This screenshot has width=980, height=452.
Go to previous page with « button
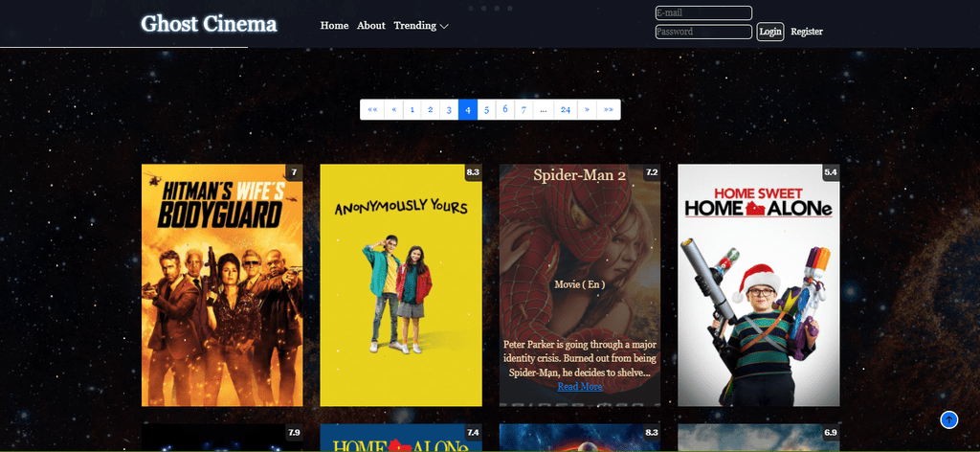(x=393, y=109)
